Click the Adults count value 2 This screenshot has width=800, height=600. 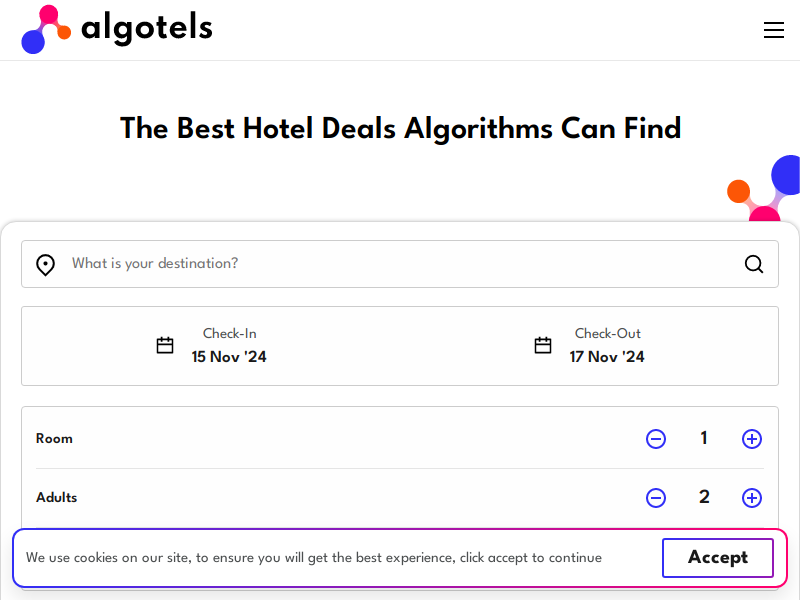coord(704,497)
